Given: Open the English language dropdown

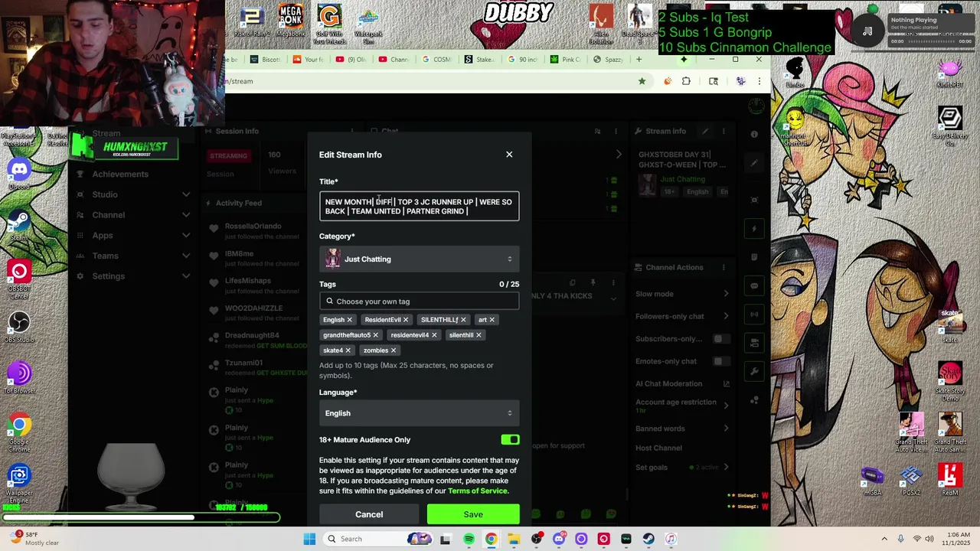Looking at the screenshot, I should (x=419, y=413).
